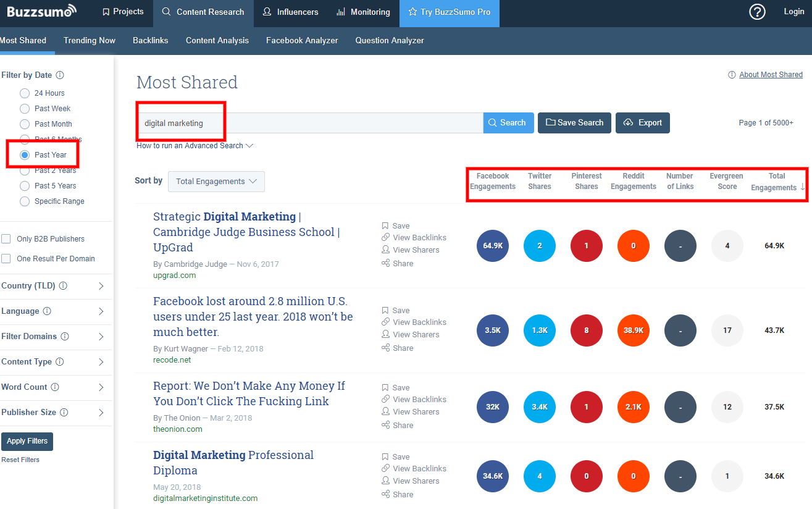
Task: Switch to the Question Analyzer tab
Action: click(x=390, y=40)
